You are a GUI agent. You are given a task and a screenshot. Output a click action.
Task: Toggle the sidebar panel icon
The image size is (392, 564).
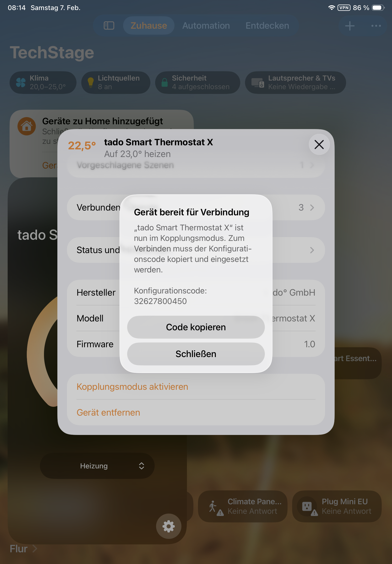coord(109,26)
